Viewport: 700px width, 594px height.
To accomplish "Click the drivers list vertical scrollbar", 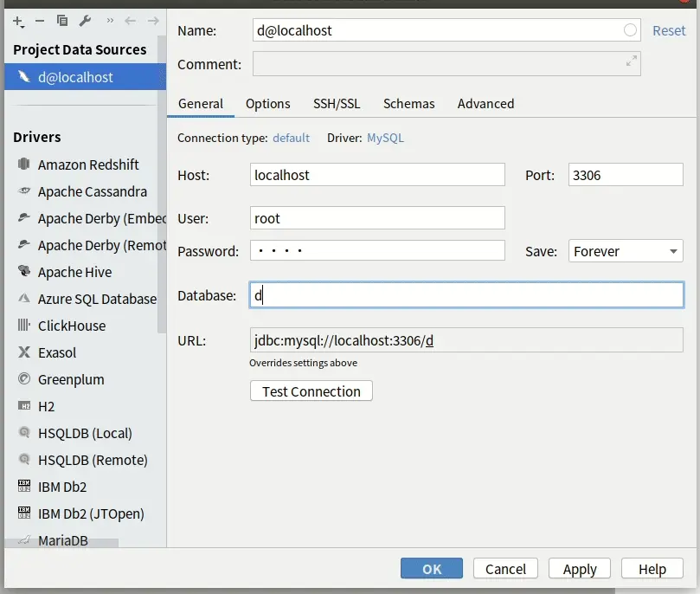I will [162, 184].
